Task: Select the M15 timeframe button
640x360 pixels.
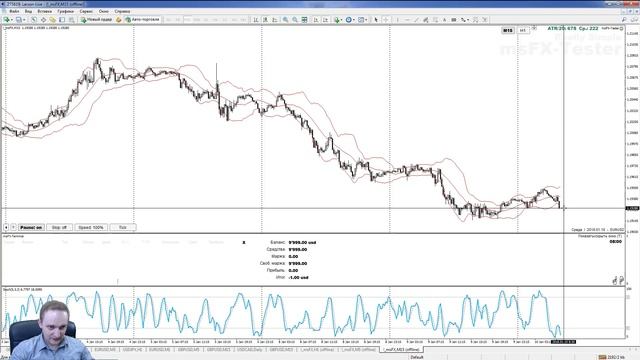Action: (x=507, y=30)
